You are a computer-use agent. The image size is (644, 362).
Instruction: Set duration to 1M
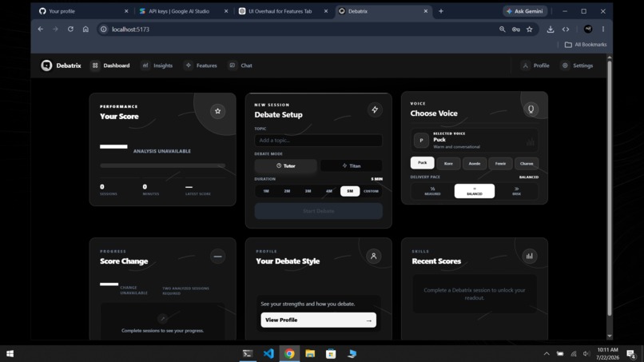pos(266,191)
